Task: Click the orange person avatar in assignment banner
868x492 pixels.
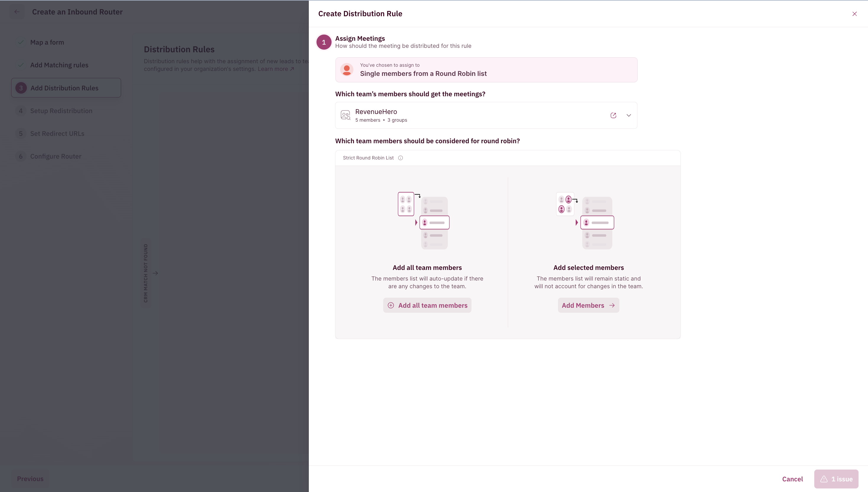Action: (347, 70)
